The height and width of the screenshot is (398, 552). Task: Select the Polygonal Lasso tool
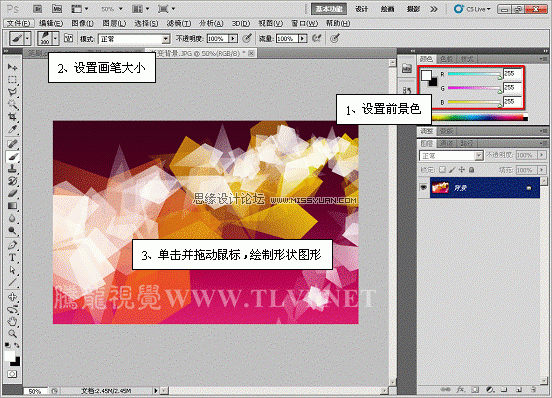[x=12, y=92]
